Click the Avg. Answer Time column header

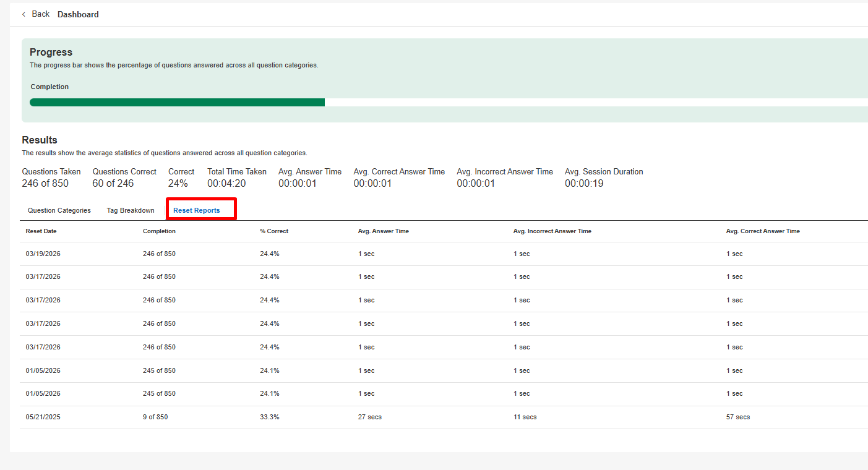[383, 231]
